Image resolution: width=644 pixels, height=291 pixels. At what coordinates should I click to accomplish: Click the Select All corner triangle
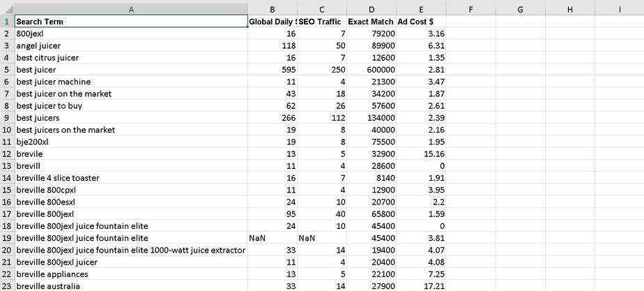7,8
